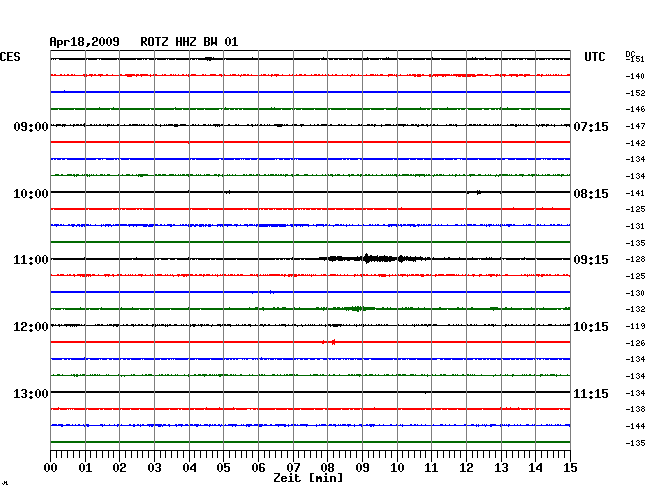650x494 pixels.
Task: Click the 12 minute axis label
Action: (466, 468)
